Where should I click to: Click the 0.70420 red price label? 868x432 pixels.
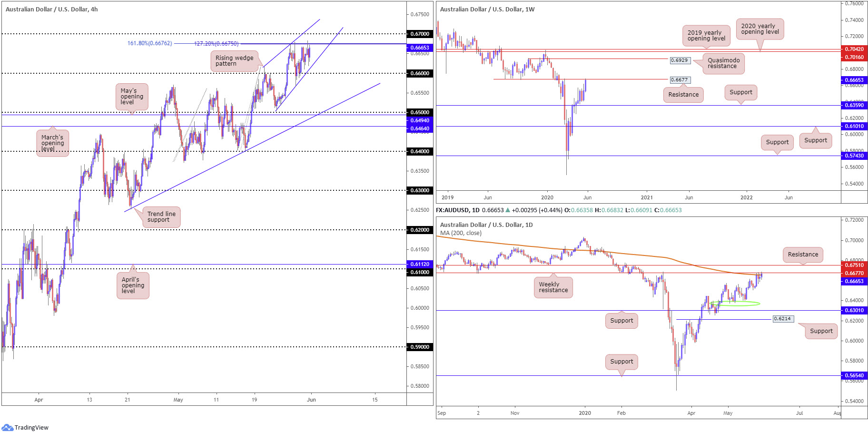point(854,49)
